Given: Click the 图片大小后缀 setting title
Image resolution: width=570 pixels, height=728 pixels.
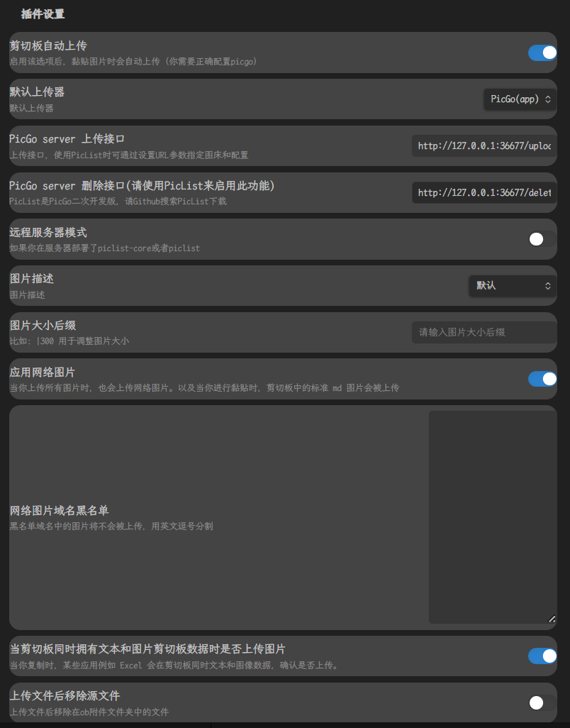Looking at the screenshot, I should (43, 326).
